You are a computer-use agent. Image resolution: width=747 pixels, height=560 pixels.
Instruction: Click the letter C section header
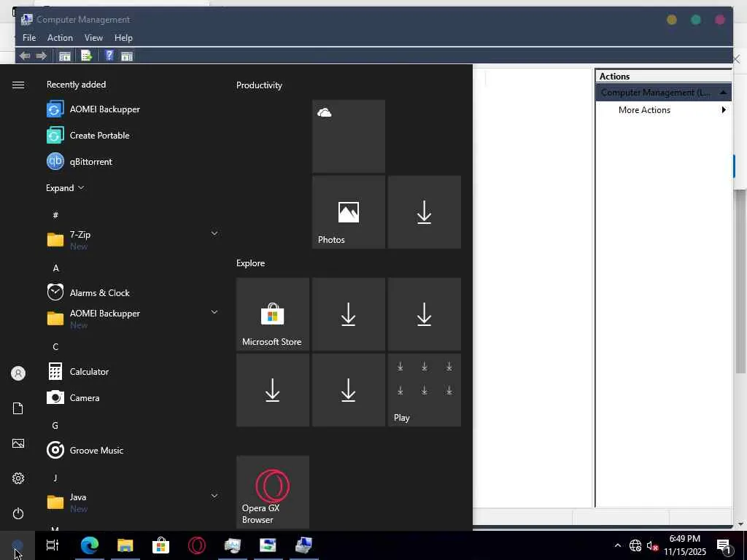pos(55,346)
